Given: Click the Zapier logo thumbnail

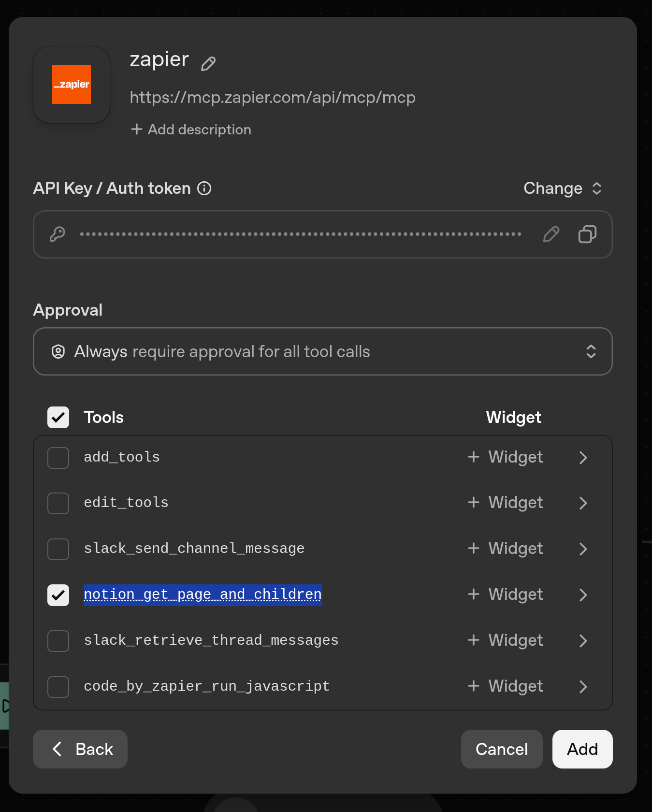Looking at the screenshot, I should pos(72,85).
